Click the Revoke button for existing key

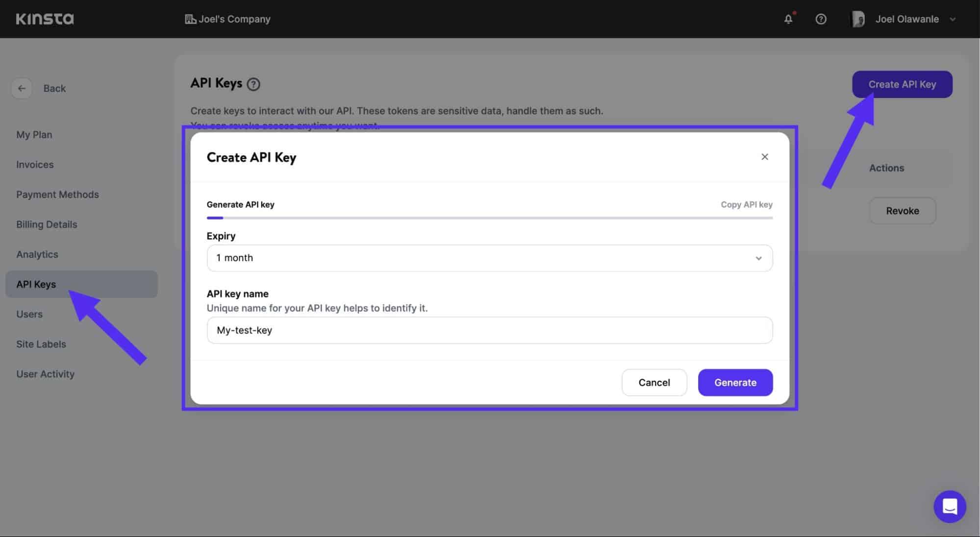902,210
